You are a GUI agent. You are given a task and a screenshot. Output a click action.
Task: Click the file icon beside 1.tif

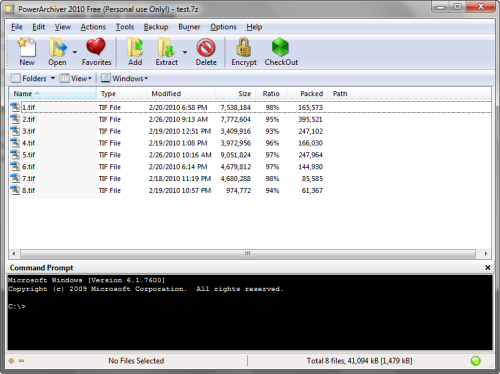pyautogui.click(x=15, y=107)
